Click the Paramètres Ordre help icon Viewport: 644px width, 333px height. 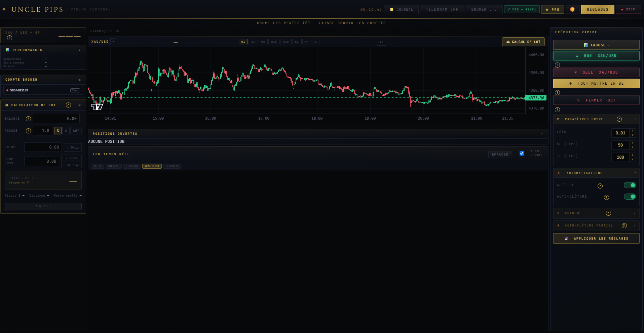pos(619,119)
